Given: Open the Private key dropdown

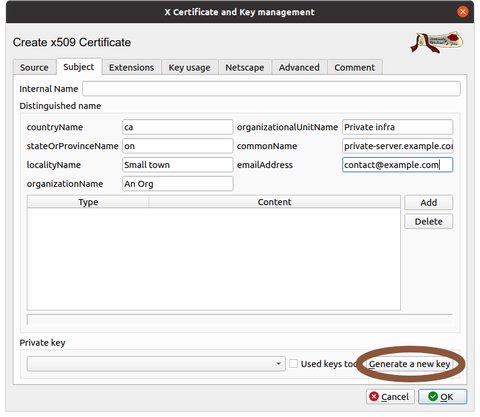Looking at the screenshot, I should point(156,364).
